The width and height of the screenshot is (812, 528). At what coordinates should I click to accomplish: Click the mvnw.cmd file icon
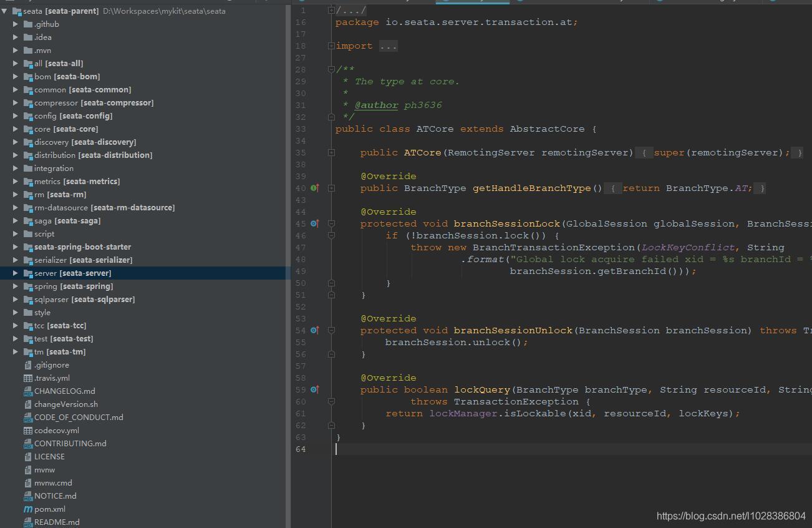tap(28, 482)
